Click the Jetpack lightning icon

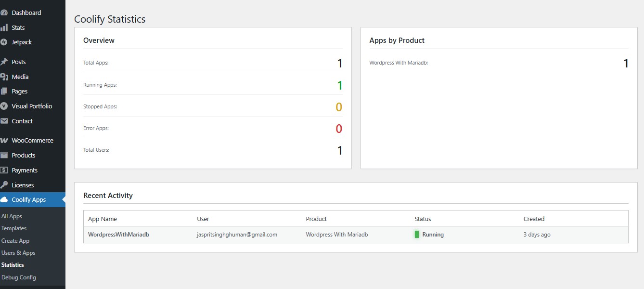tap(4, 42)
